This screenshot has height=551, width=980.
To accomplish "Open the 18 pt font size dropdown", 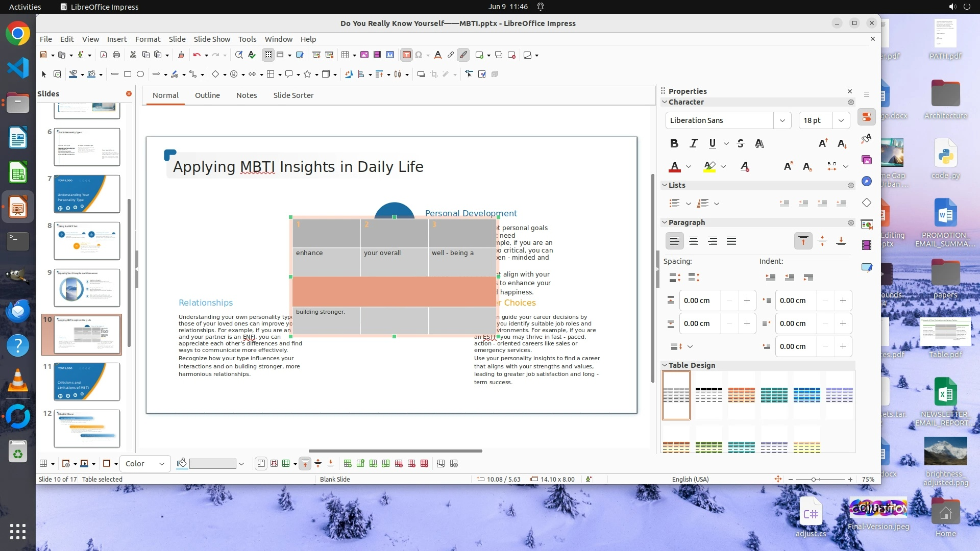I will [841, 120].
